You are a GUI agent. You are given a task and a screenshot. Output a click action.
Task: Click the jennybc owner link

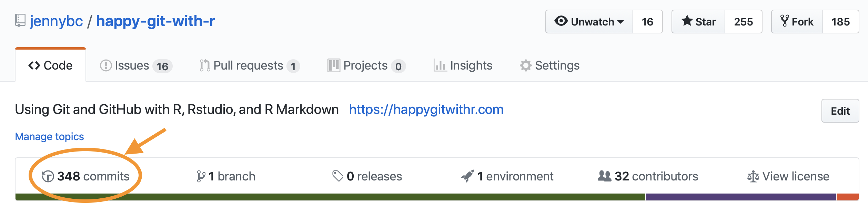[57, 21]
